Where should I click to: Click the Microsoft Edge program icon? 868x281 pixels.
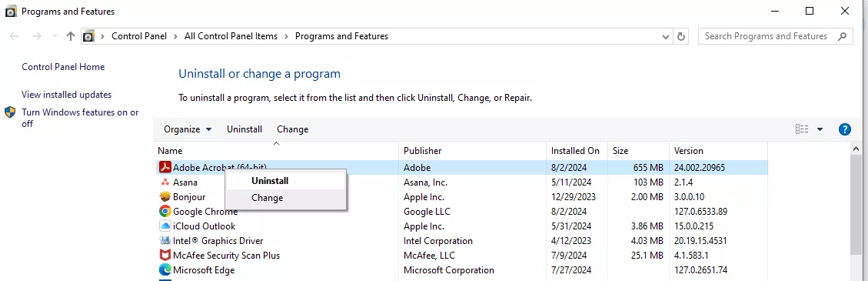click(x=165, y=270)
